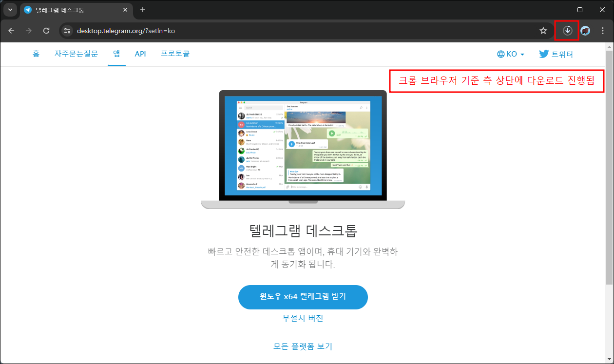The height and width of the screenshot is (364, 614).
Task: Open the 트위터 link
Action: point(556,54)
